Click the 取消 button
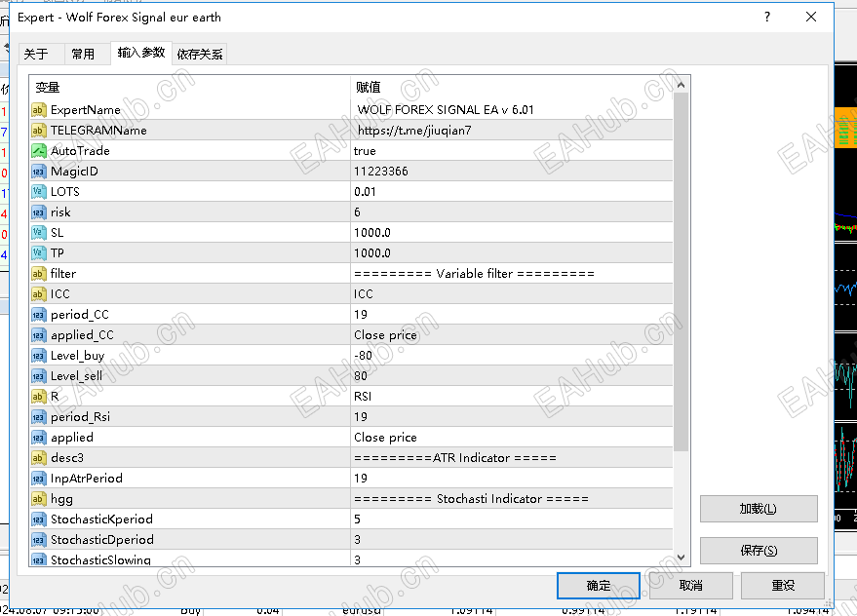 691,586
